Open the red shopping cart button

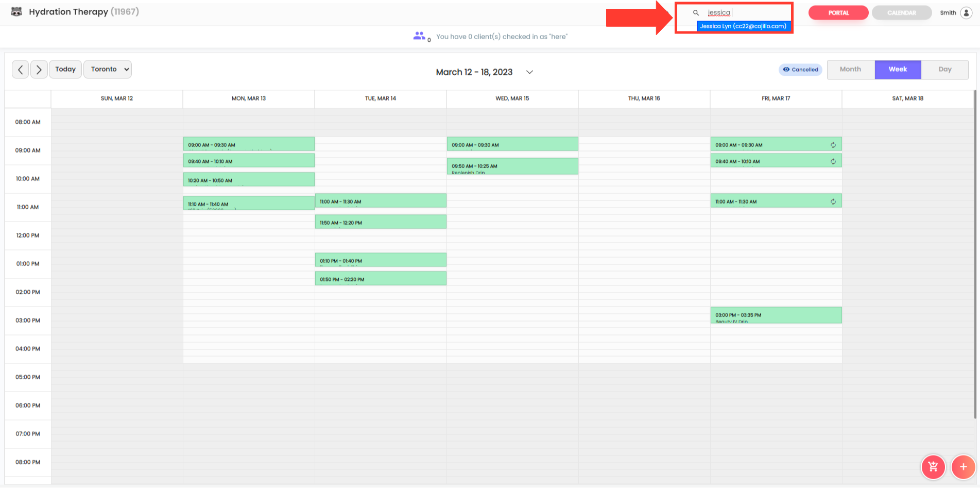[x=933, y=467]
